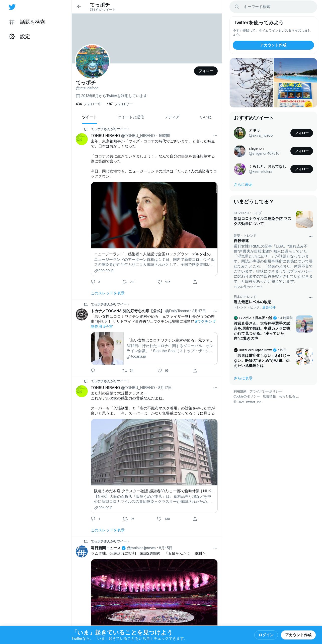Open the pool photo in media grid

pos(295,70)
